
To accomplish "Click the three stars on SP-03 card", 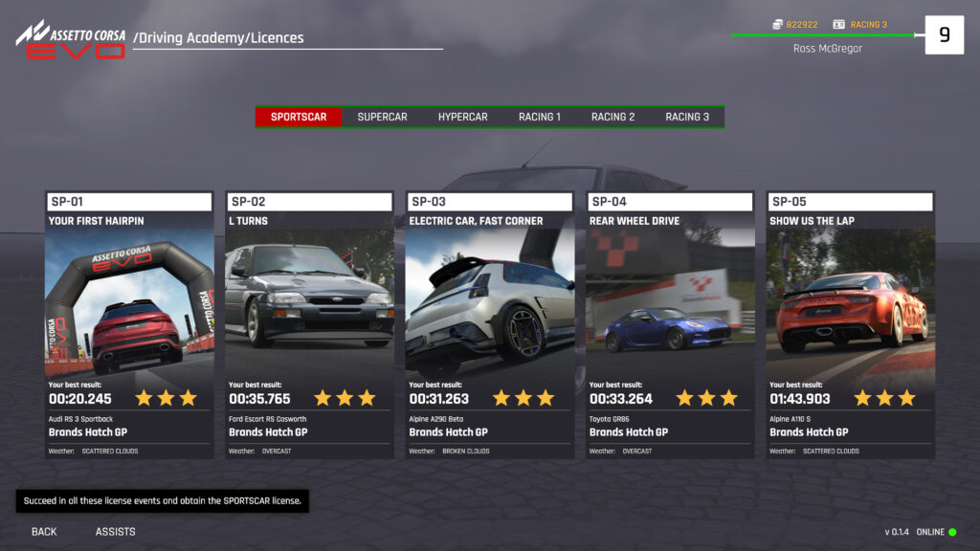I will pos(523,398).
